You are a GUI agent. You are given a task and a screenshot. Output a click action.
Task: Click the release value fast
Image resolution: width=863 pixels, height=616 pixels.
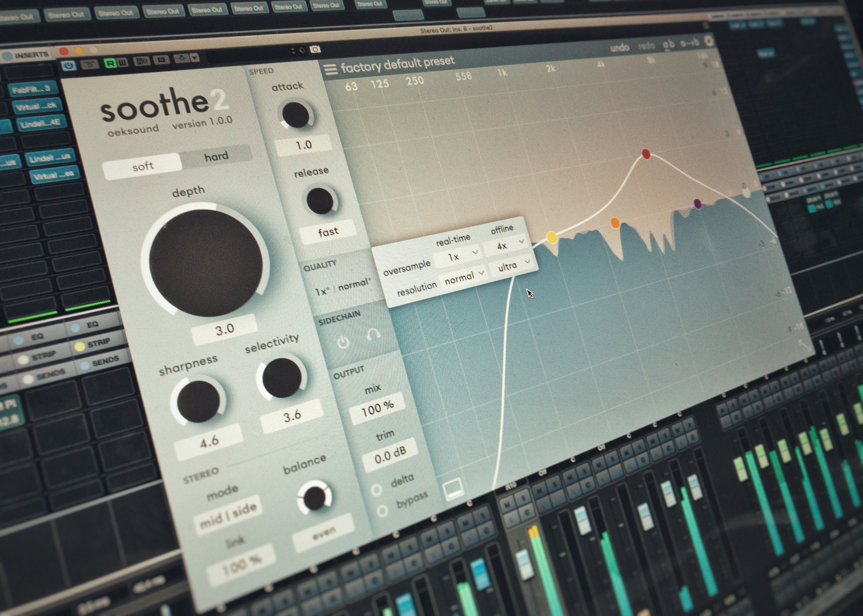328,232
